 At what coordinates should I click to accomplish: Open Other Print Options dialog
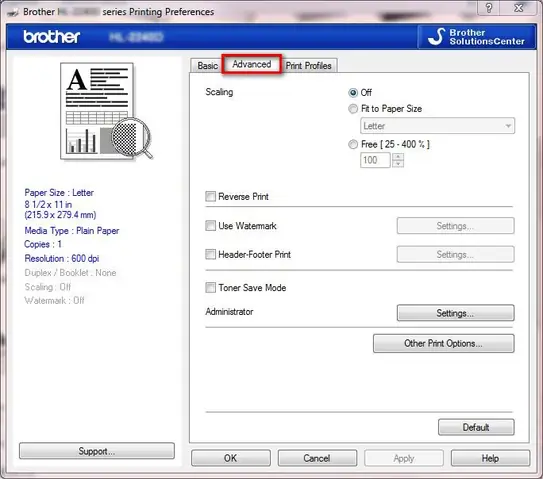tap(444, 343)
